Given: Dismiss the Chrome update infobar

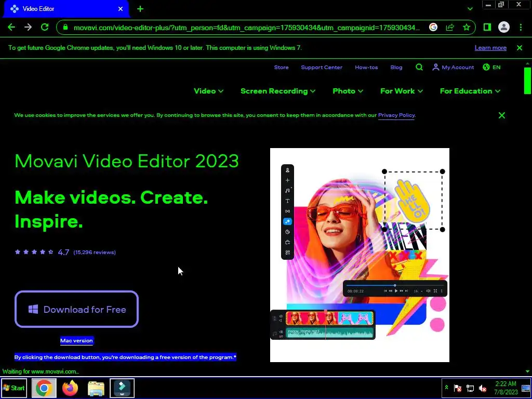Looking at the screenshot, I should pos(520,48).
